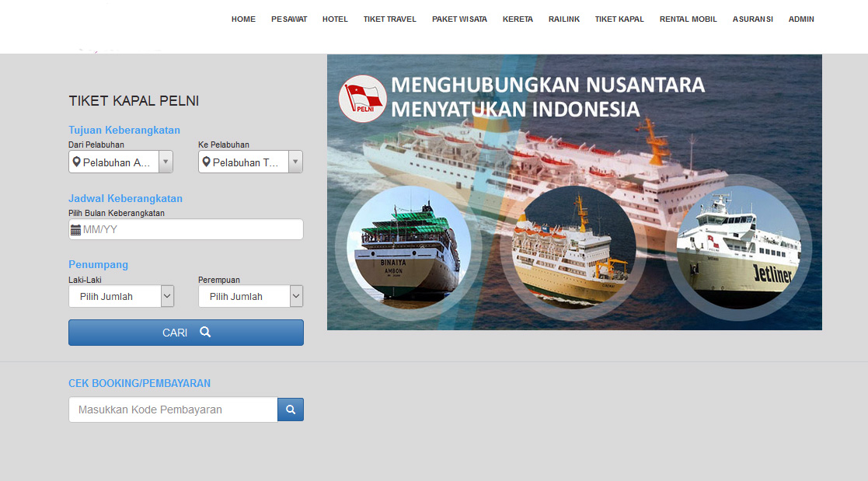Screen dimensions: 868x481
Task: Click the Penumpang section label
Action: tap(99, 264)
